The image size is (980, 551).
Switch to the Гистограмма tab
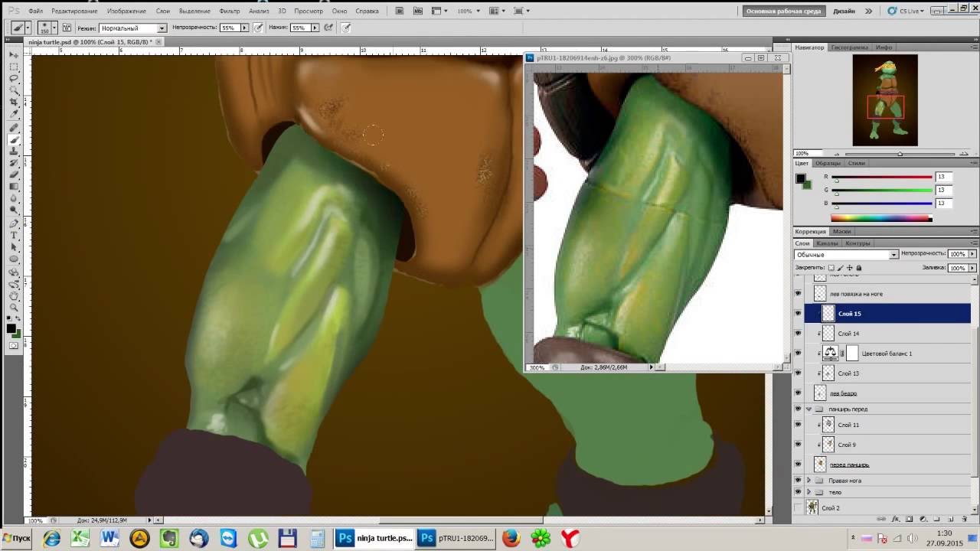(x=849, y=47)
